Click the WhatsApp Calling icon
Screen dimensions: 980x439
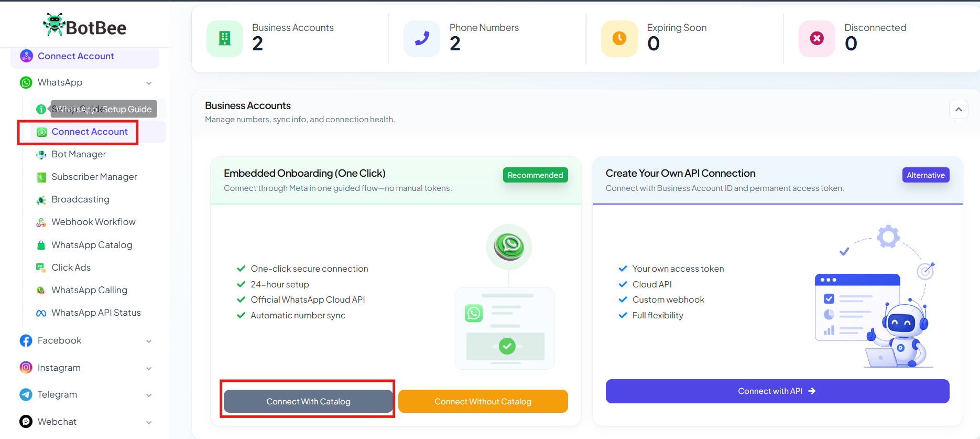(41, 290)
